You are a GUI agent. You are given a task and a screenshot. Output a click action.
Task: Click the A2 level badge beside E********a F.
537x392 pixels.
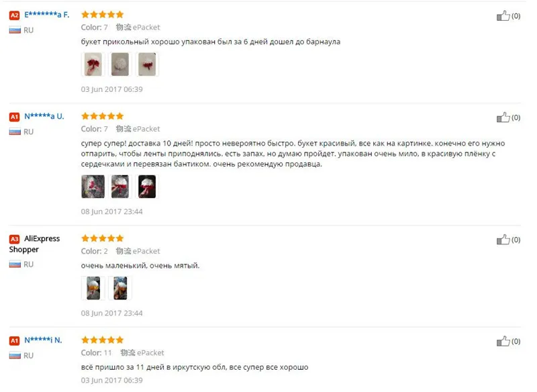(14, 15)
